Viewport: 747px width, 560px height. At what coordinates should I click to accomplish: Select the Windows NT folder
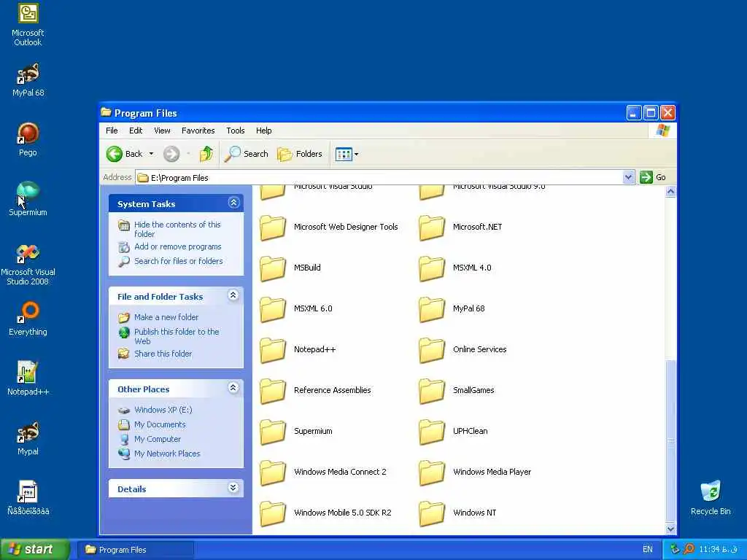click(x=457, y=513)
